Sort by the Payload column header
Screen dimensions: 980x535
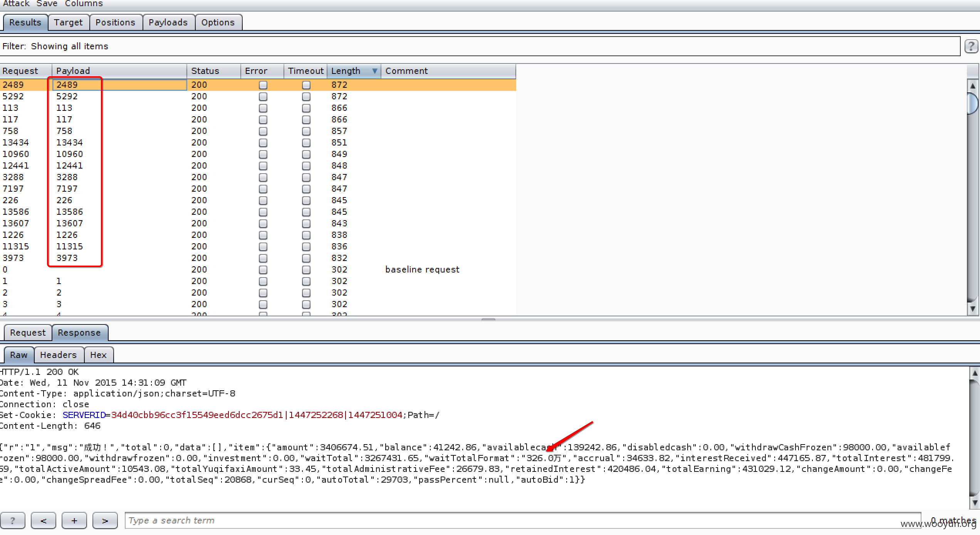(119, 71)
